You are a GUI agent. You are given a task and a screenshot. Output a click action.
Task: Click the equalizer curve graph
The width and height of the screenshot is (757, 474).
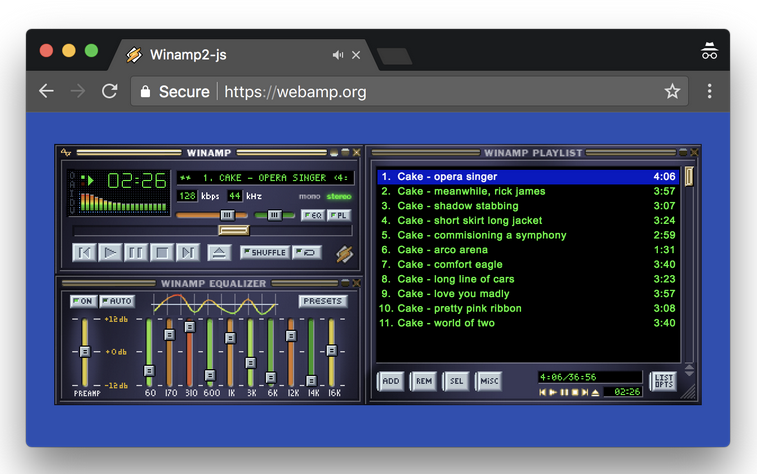point(215,305)
